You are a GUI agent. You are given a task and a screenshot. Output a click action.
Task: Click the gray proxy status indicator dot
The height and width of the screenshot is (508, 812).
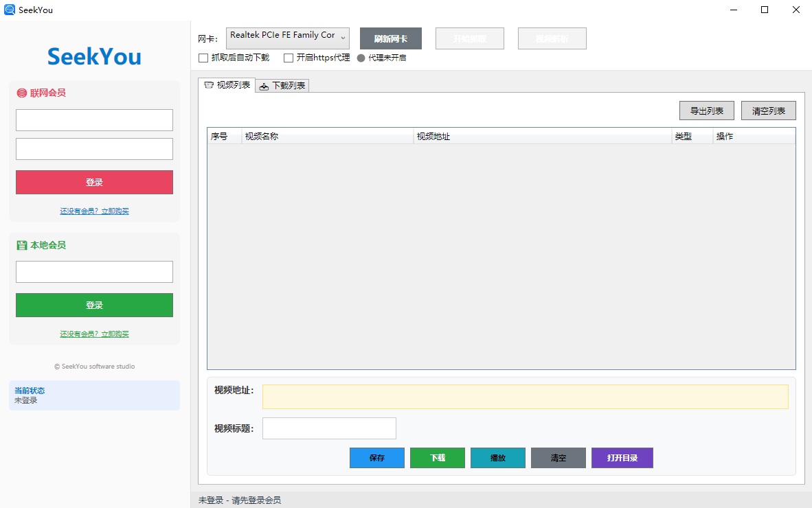(361, 58)
